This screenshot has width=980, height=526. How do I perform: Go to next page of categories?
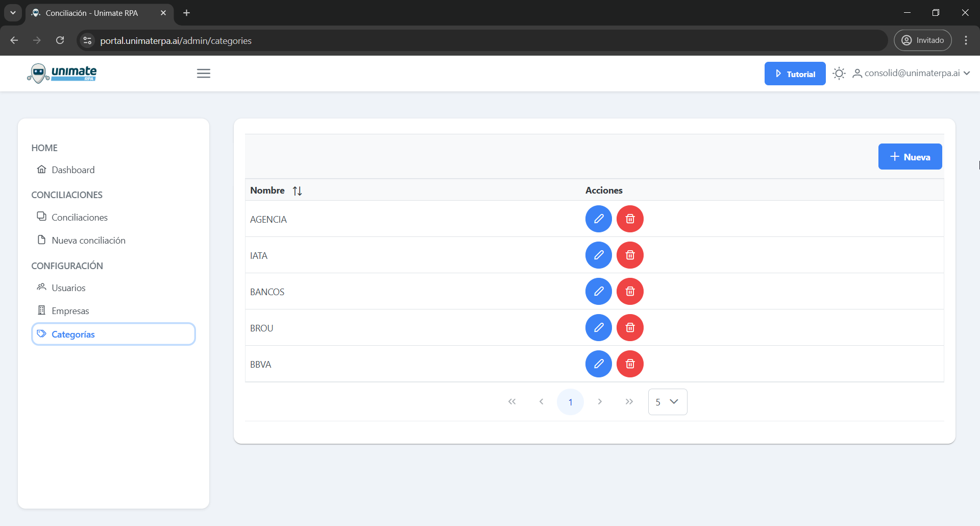point(600,402)
